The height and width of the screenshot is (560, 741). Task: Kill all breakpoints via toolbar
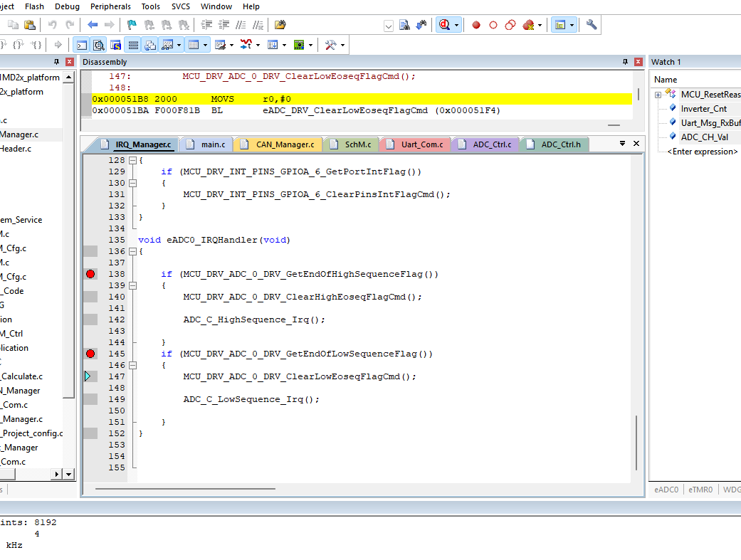528,25
